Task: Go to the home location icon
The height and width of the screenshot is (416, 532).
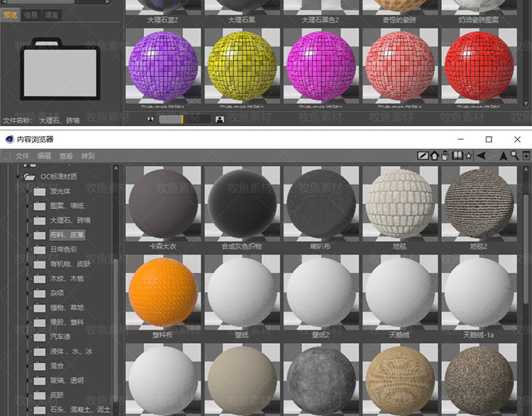Action: coord(435,156)
